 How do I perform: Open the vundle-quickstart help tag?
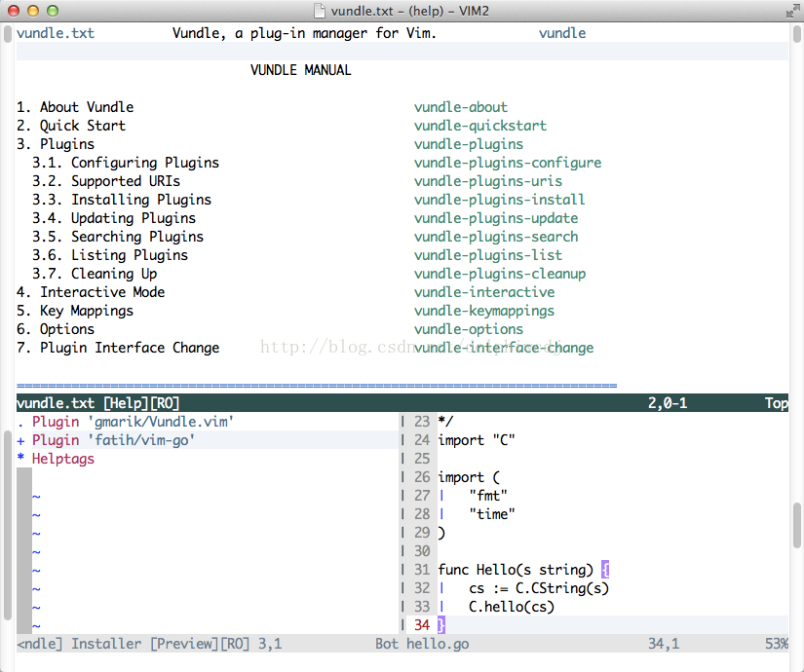point(479,126)
